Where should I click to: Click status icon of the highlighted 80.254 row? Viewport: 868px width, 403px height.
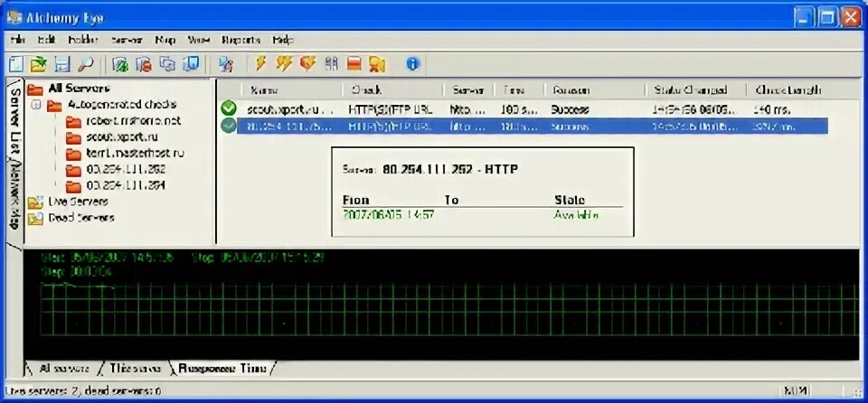click(x=228, y=127)
